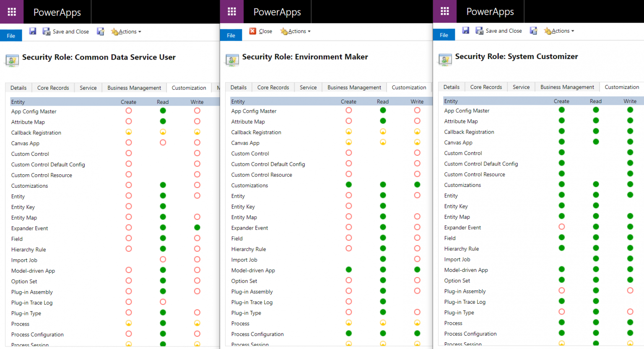Viewport: 644px width, 349px height.
Task: Click Save and Close in Common Data Service User toolbar
Action: click(66, 31)
